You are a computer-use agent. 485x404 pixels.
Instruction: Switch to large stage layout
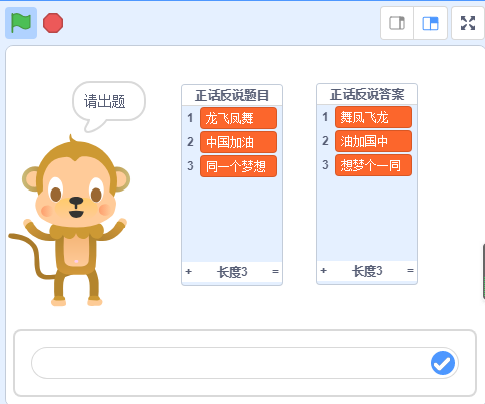pos(430,23)
